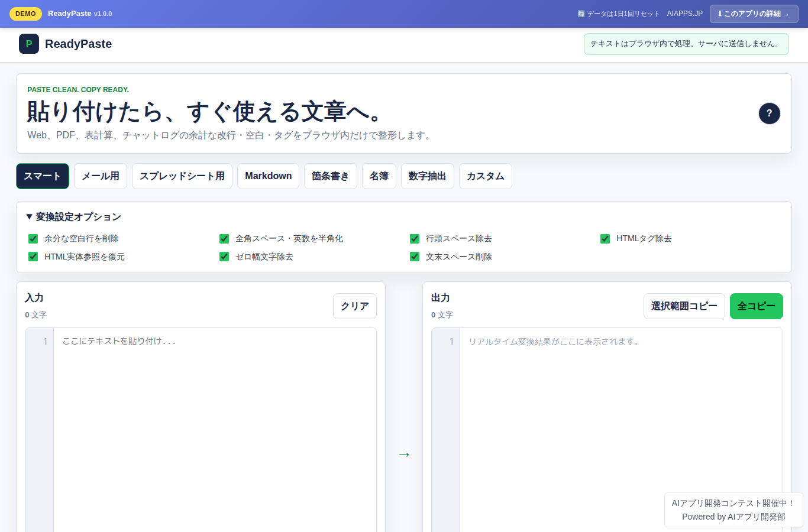Select the 数字抽出 preset
Screen dimensions: 808x532
pos(428,176)
